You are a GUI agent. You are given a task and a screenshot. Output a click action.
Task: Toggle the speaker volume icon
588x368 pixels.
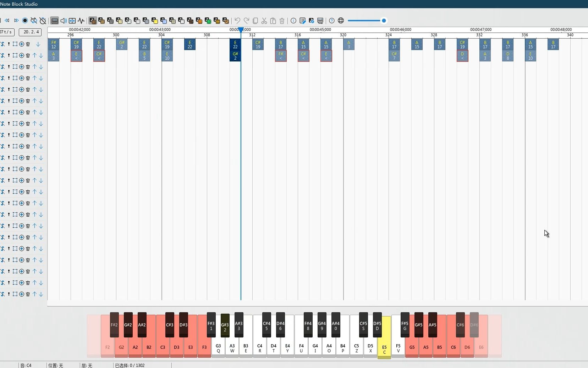[x=64, y=21]
